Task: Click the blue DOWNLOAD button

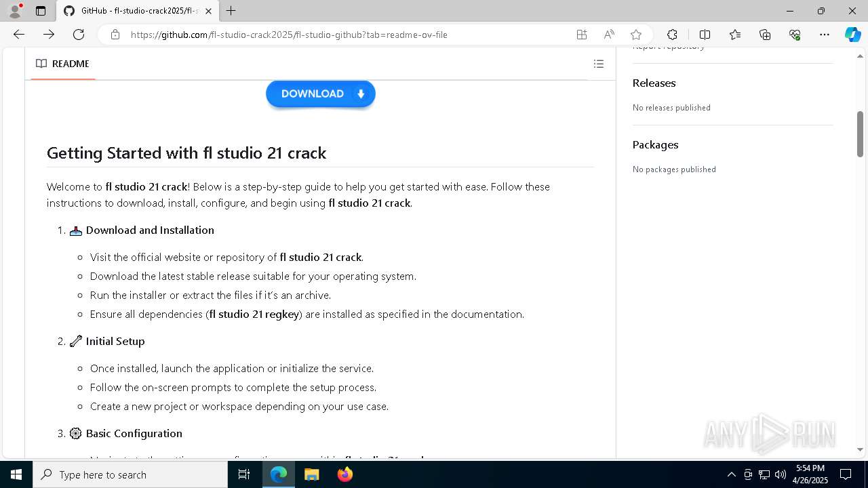Action: 321,94
